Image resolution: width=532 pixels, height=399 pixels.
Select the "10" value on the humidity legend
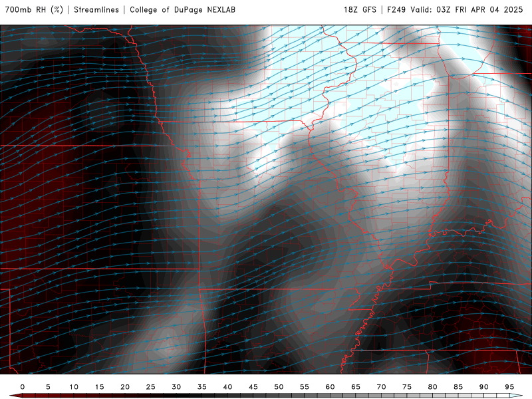pyautogui.click(x=74, y=387)
